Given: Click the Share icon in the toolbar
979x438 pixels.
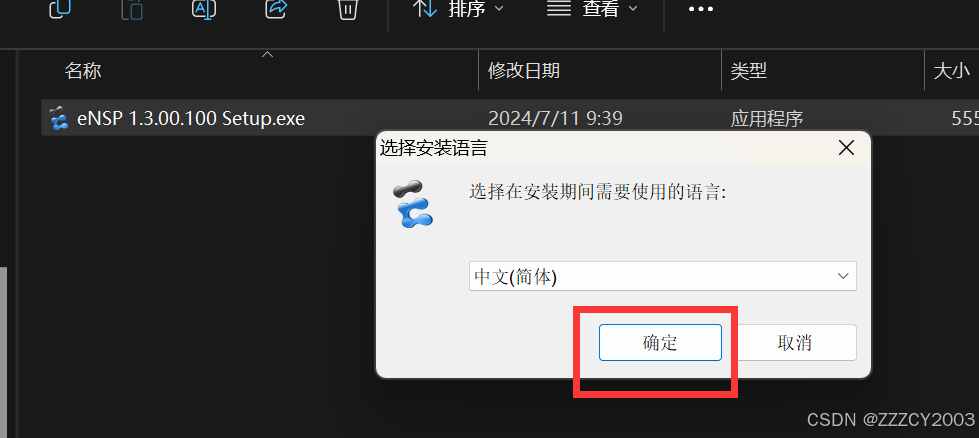Looking at the screenshot, I should (x=275, y=9).
